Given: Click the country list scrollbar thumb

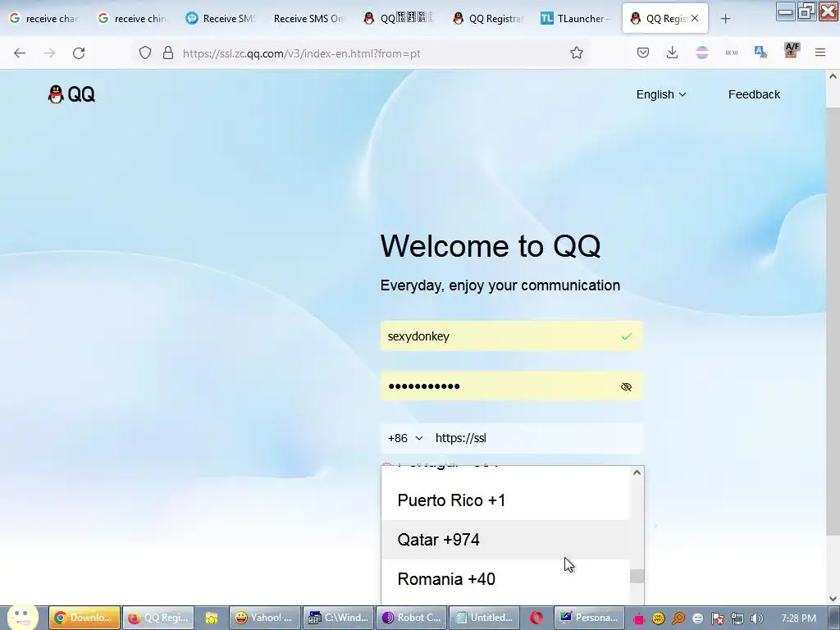Looking at the screenshot, I should [637, 577].
